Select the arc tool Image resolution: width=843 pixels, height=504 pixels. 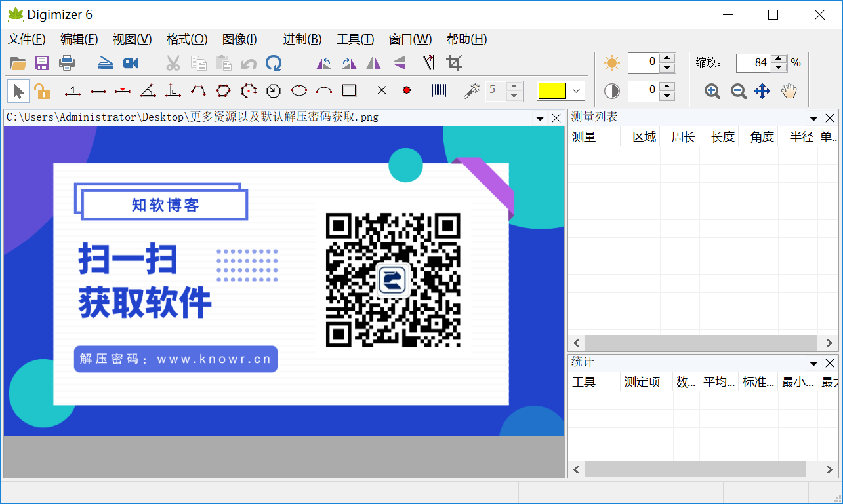click(324, 90)
